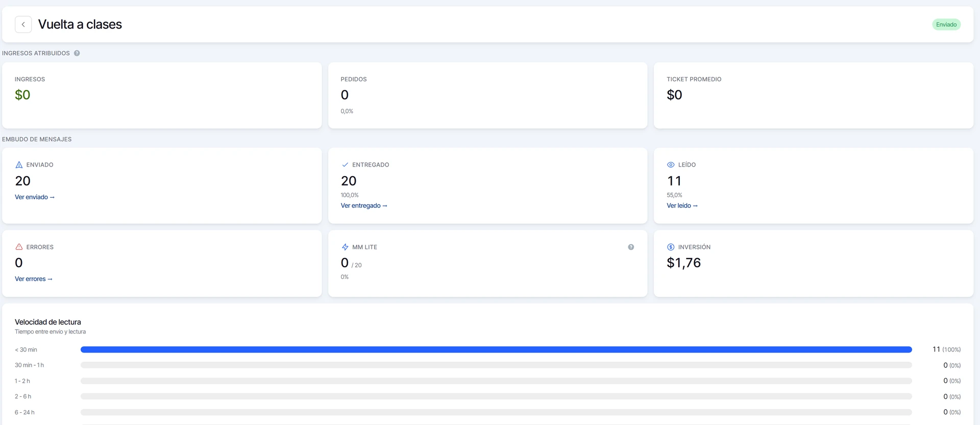Screen dimensions: 980x425
Task: Click the Errores warning triangle icon
Action: (x=19, y=247)
